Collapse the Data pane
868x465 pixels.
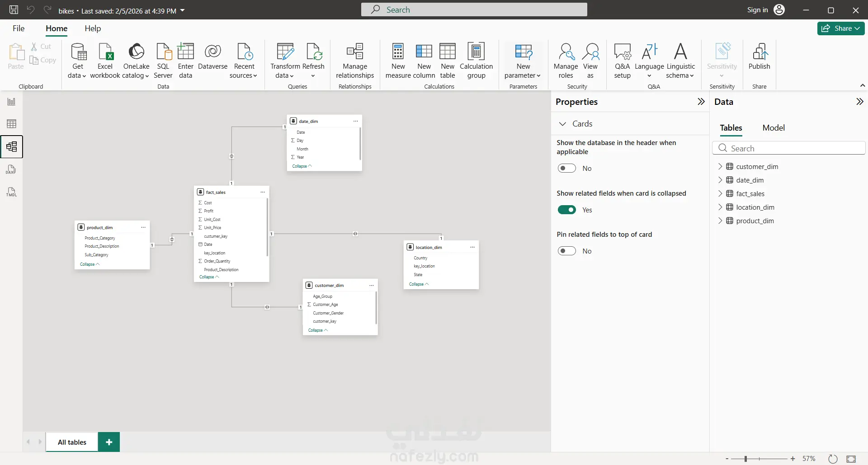859,102
